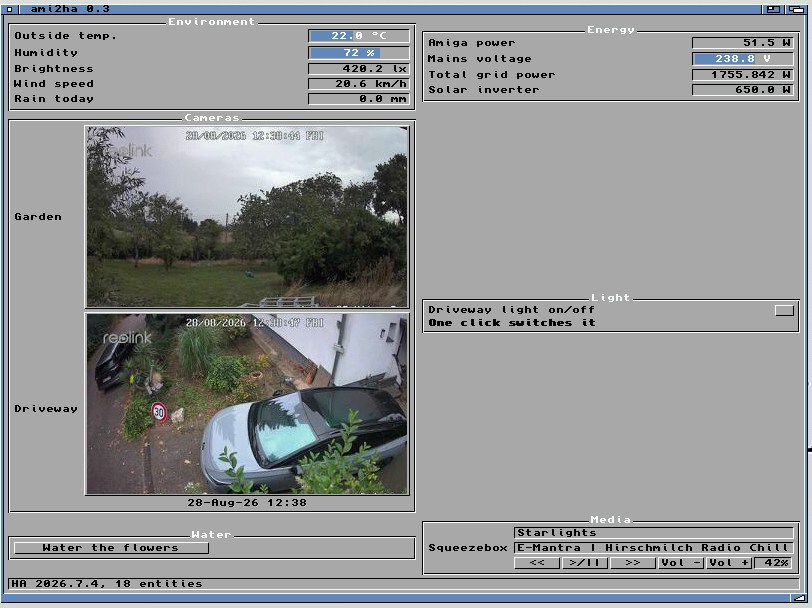Click the window zoom gadget

pyautogui.click(x=774, y=9)
